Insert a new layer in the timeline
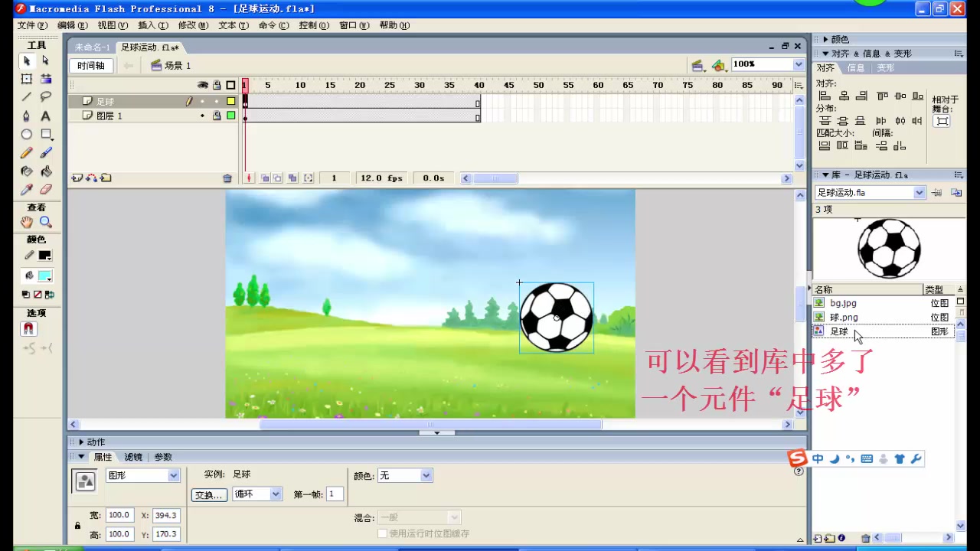Screen dimensions: 980x551 pos(77,178)
